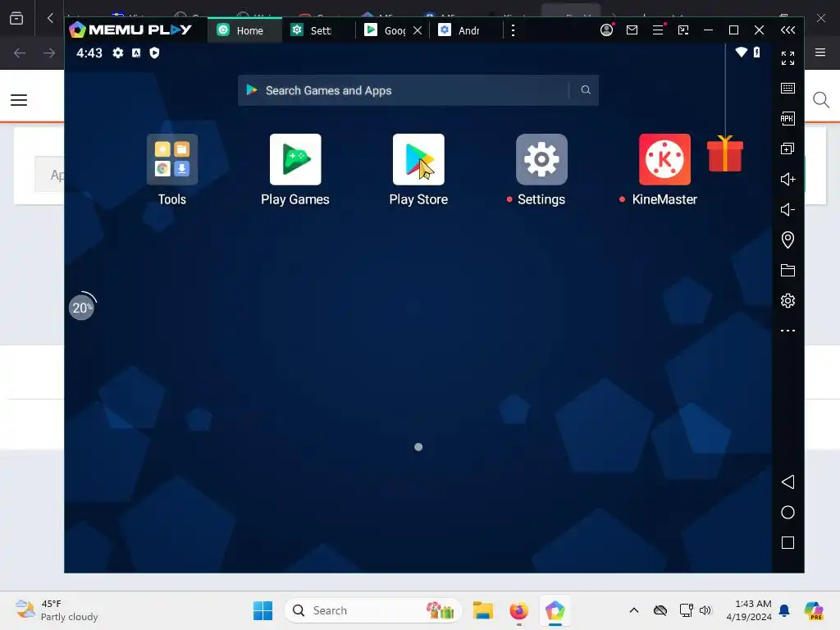Open the clock showing 1:43 AM

[x=749, y=610]
